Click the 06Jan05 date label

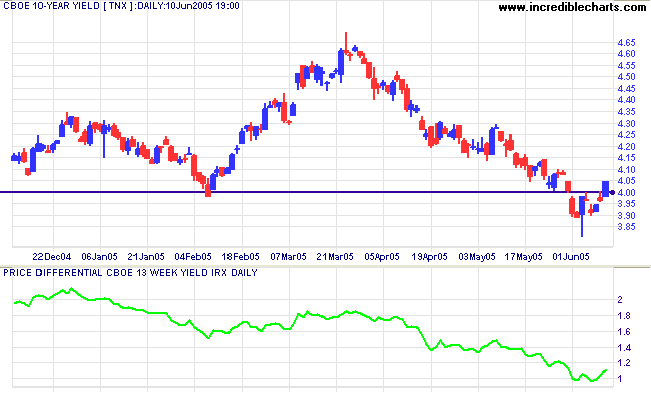coord(99,257)
